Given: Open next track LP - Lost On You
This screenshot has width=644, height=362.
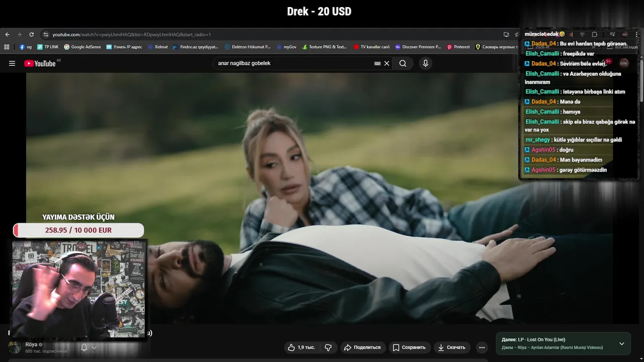Looking at the screenshot, I should (533, 339).
